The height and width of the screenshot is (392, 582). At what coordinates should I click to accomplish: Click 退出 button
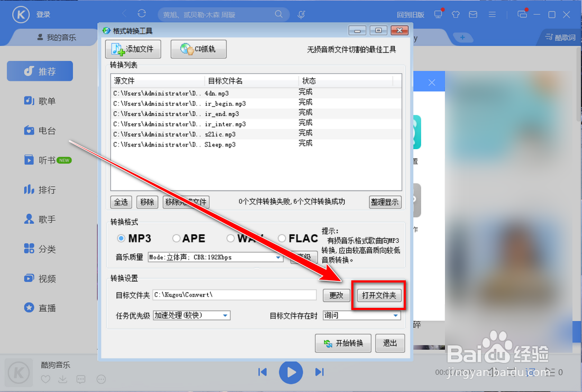390,343
